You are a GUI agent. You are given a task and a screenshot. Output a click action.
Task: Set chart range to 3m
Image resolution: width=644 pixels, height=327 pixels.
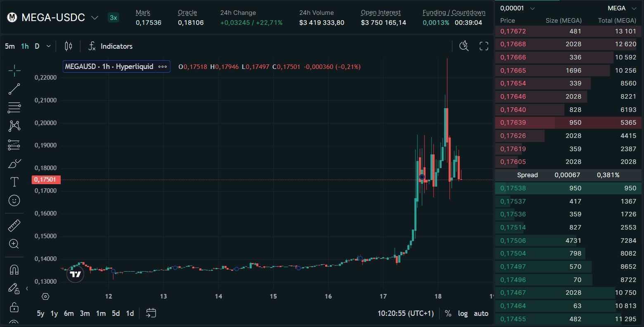(x=85, y=313)
